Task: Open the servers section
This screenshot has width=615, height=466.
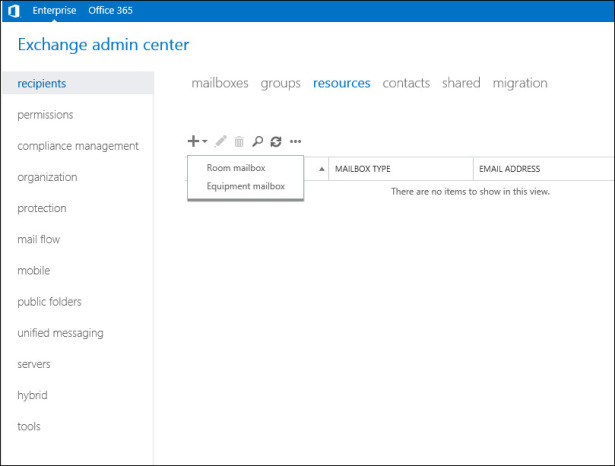Action: (x=34, y=364)
